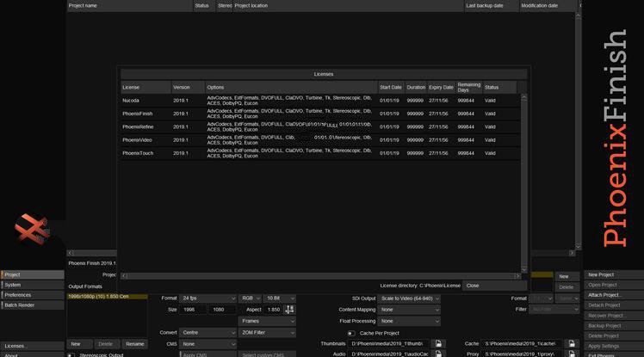Switch to the System section
Screen dimensions: 644x357
[x=33, y=285]
